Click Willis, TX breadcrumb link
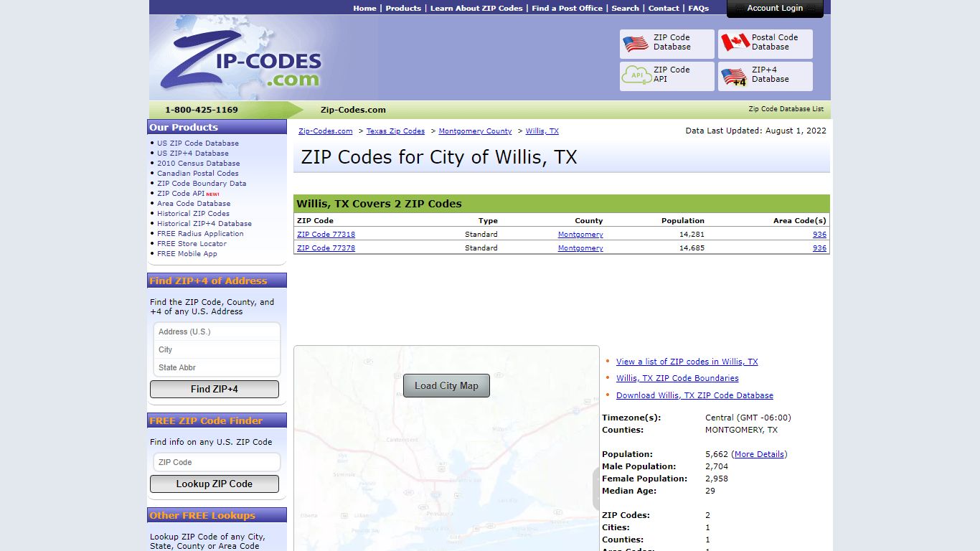This screenshot has width=980, height=551. (x=542, y=131)
